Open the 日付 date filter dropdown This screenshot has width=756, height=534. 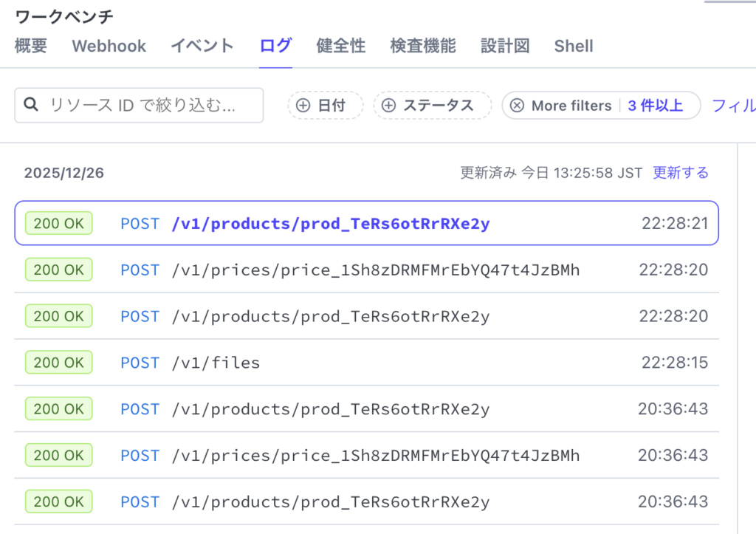pos(325,105)
